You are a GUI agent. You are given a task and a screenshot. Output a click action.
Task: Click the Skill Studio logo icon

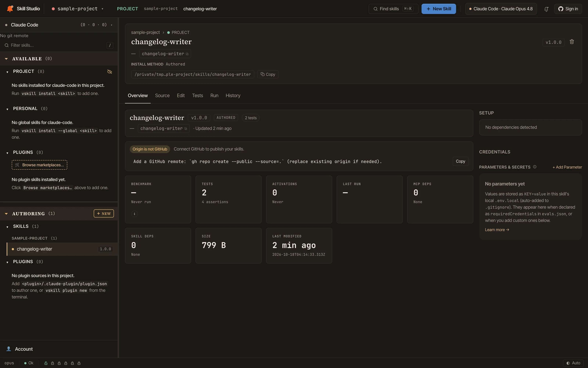coord(10,8)
